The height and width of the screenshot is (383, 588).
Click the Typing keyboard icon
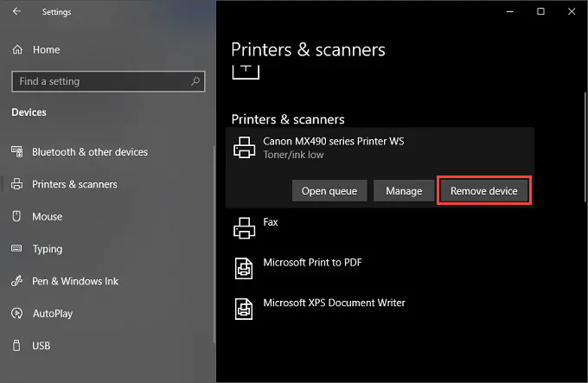[16, 249]
